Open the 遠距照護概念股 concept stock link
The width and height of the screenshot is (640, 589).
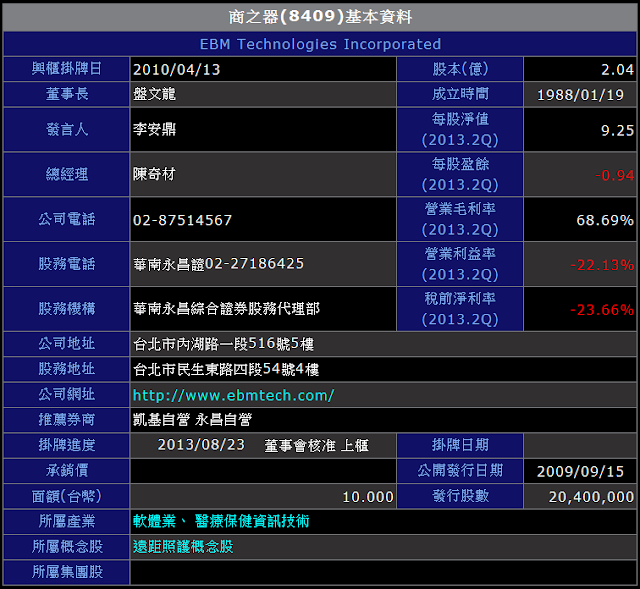click(x=183, y=547)
